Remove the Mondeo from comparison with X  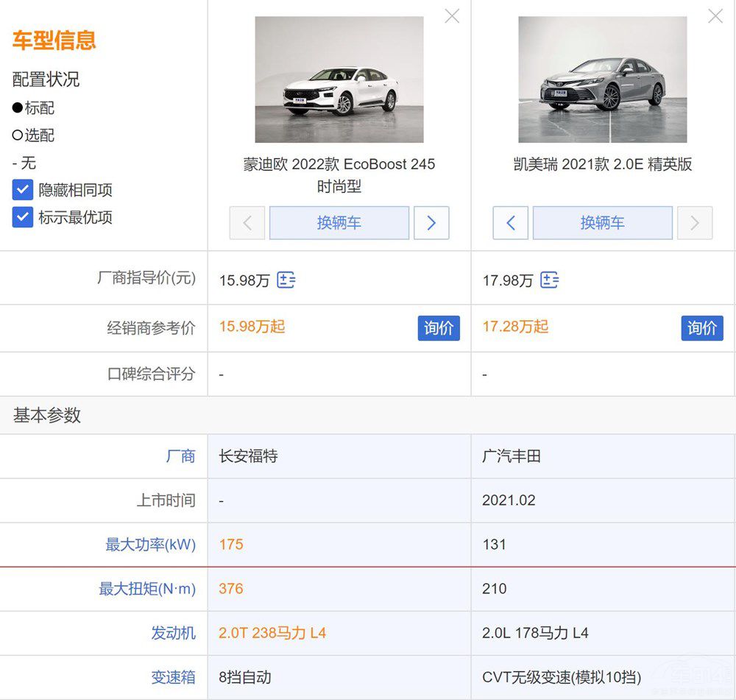(x=452, y=16)
